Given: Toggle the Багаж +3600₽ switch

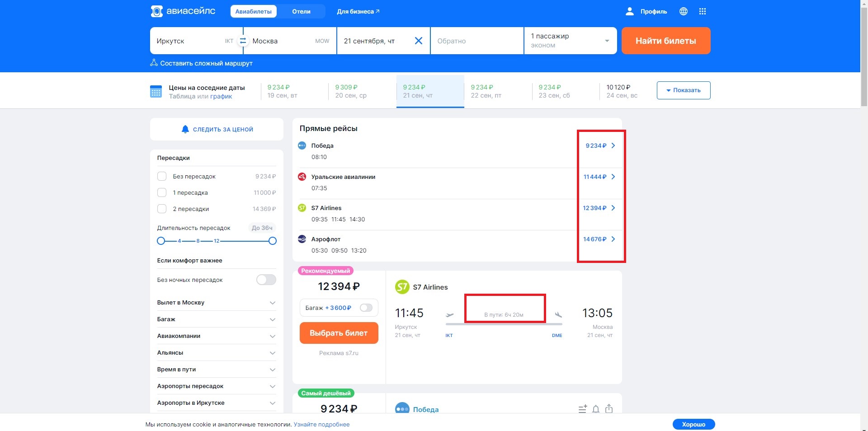Looking at the screenshot, I should point(366,308).
